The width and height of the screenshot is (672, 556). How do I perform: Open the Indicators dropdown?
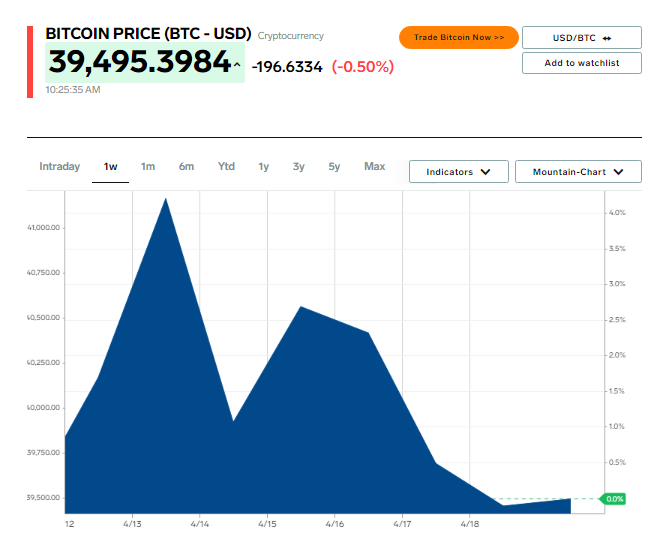click(459, 171)
